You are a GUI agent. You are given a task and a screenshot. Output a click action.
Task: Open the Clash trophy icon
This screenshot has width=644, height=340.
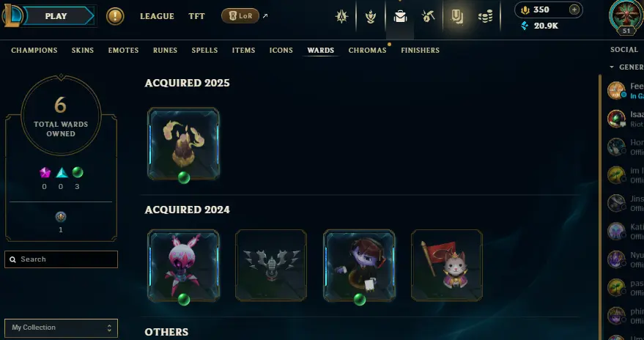pyautogui.click(x=371, y=16)
